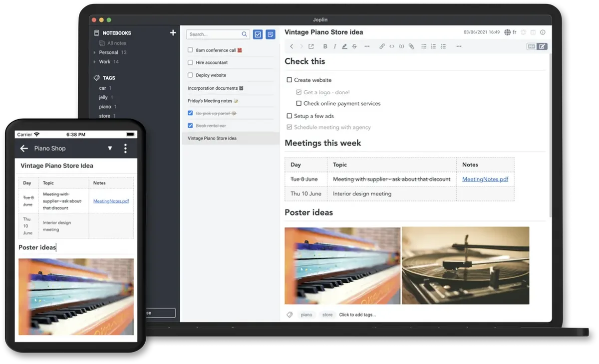The image size is (599, 364).
Task: Create a new to-do with the checkbox button
Action: point(258,34)
